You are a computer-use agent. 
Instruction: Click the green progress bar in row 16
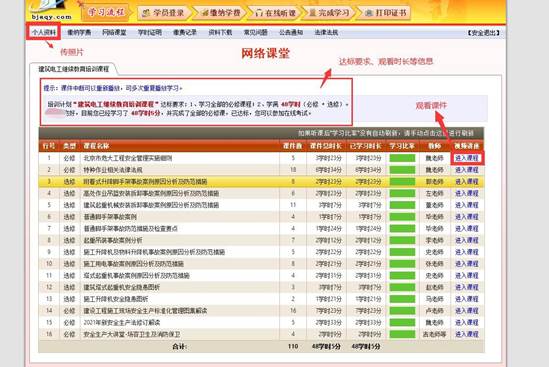pyautogui.click(x=402, y=334)
